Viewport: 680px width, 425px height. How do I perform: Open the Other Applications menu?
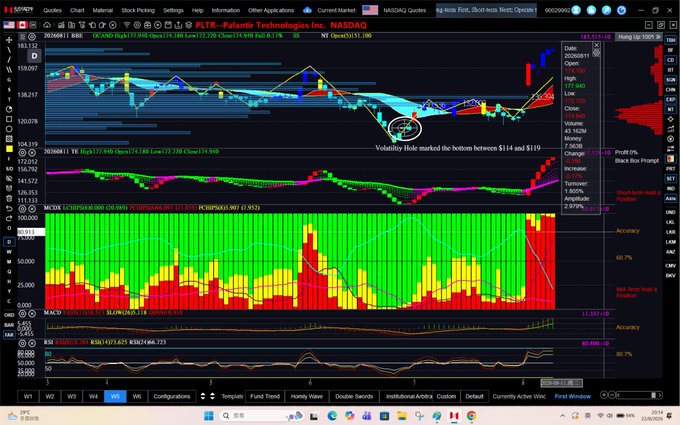[x=271, y=10]
